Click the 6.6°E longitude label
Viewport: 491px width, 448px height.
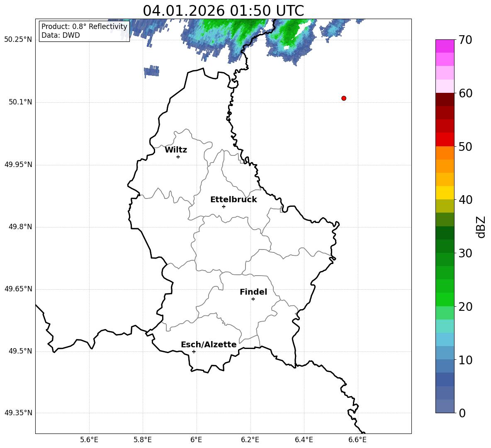357,440
